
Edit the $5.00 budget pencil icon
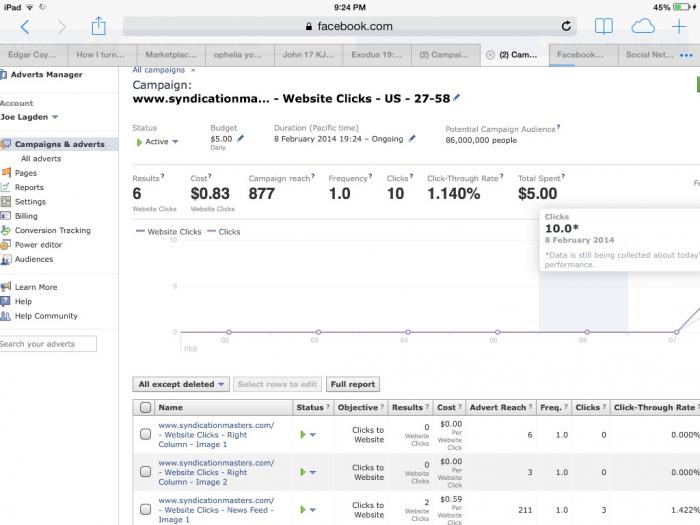240,139
